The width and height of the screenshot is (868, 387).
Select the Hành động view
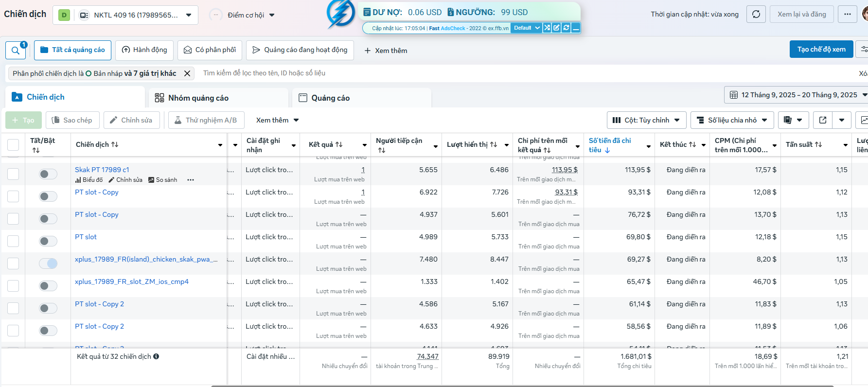tap(144, 50)
